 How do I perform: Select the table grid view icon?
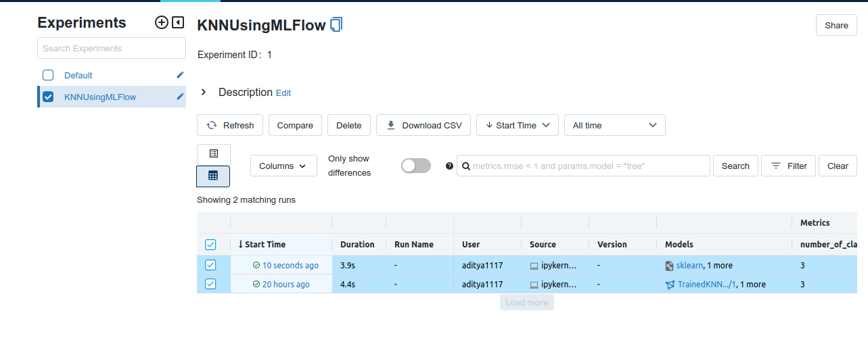[x=213, y=176]
